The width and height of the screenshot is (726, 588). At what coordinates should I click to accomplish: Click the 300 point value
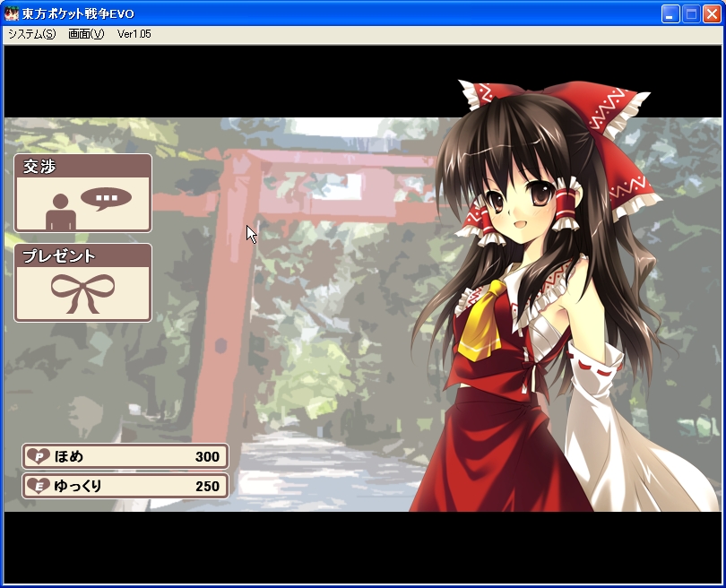point(207,457)
